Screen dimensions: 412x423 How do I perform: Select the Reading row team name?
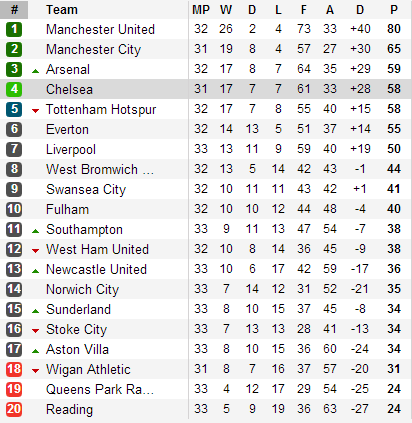[x=69, y=410]
